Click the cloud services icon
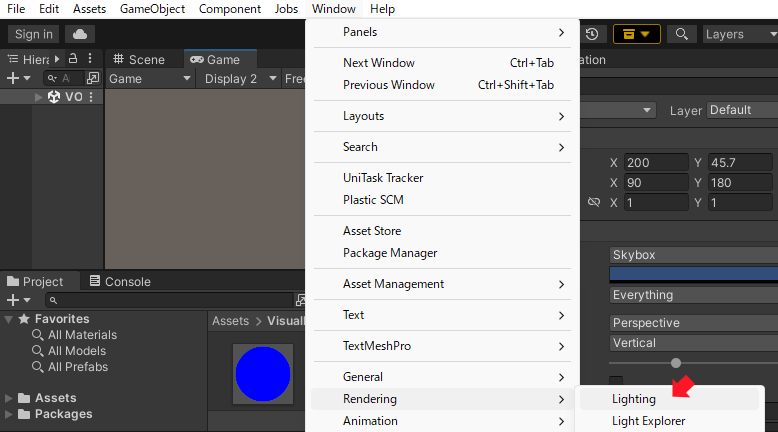 (80, 34)
